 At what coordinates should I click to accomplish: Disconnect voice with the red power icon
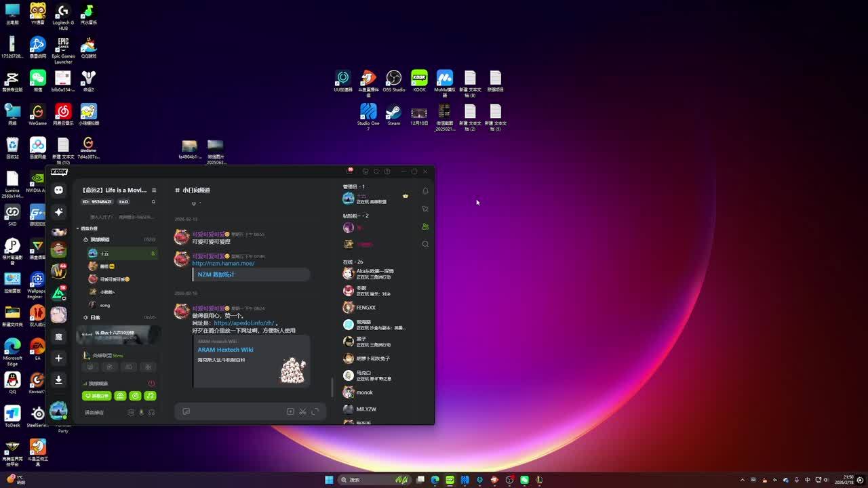[151, 384]
